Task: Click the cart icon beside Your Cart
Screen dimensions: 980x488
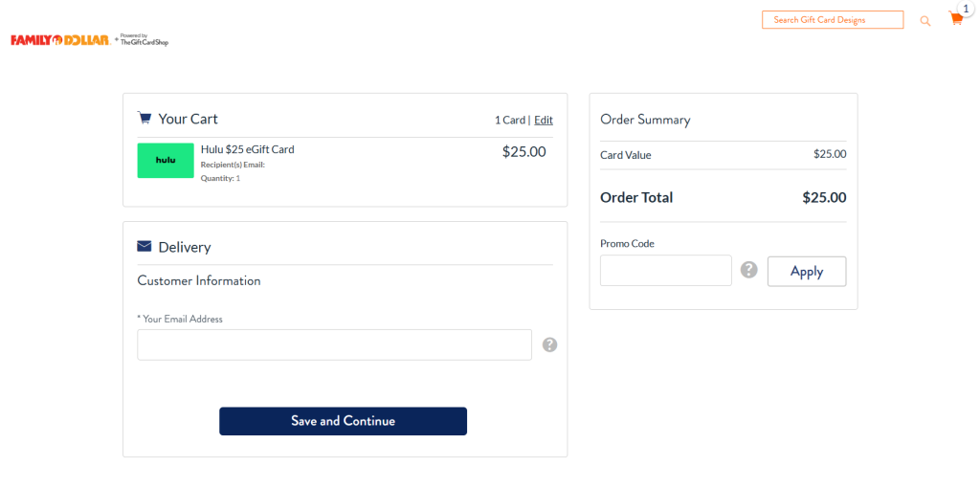Action: tap(145, 119)
